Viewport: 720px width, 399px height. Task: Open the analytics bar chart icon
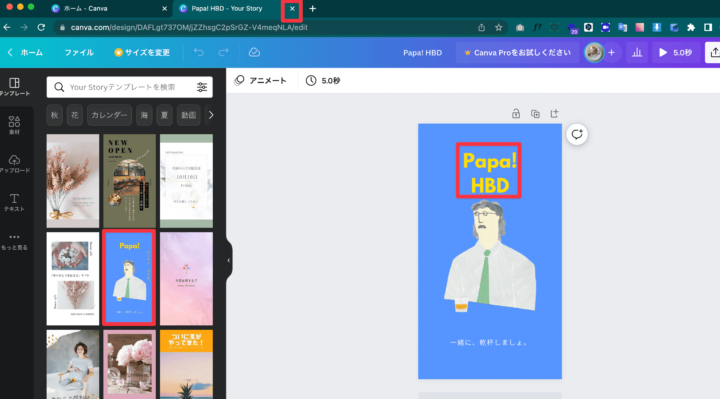point(637,53)
